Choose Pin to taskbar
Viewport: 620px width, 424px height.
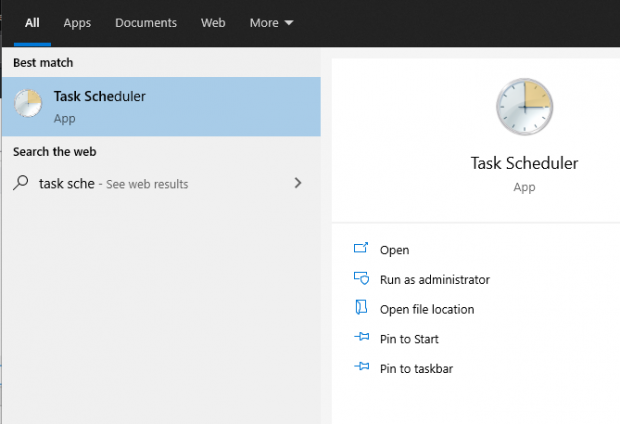(x=416, y=369)
